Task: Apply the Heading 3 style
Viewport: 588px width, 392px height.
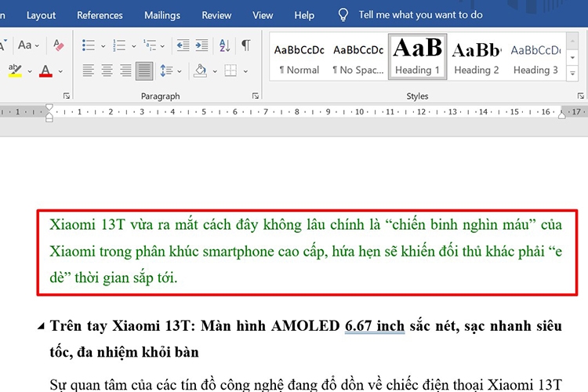Action: coord(535,57)
